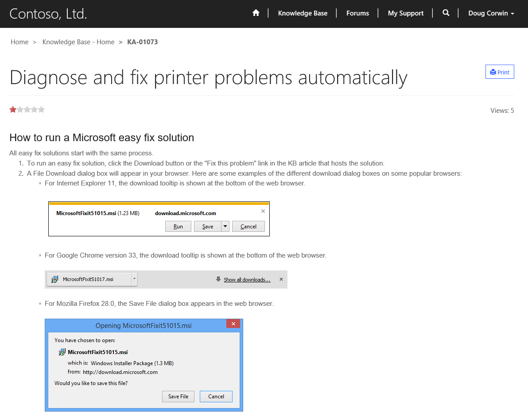Click 'Opening MicrosoftFixit51015.msi' dialog title
Screen dimensions: 528x420
(144, 326)
